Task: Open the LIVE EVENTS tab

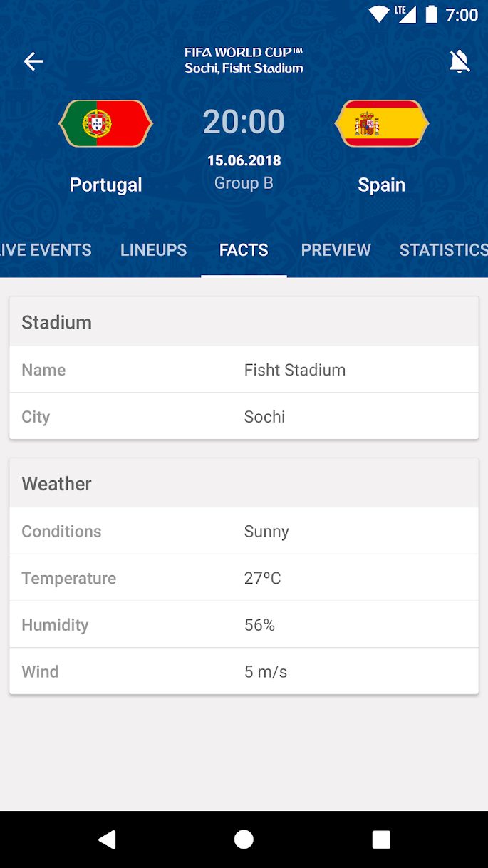Action: tap(46, 249)
